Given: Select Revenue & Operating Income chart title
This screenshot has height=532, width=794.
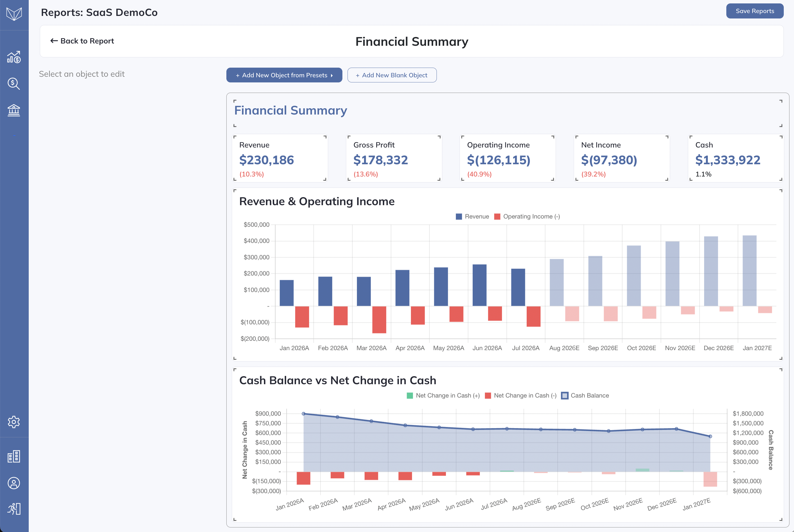Looking at the screenshot, I should point(317,201).
